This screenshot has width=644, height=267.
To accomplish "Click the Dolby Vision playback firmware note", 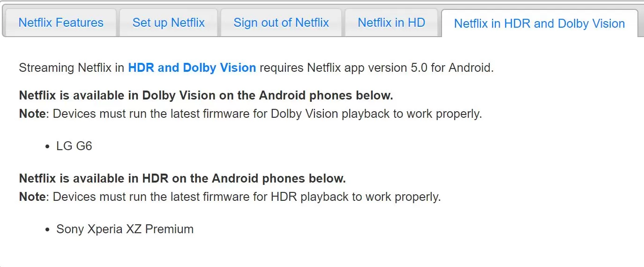I will pos(251,114).
